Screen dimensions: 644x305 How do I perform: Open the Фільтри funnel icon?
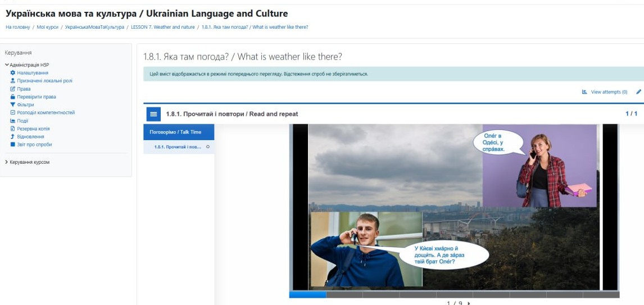(x=13, y=105)
